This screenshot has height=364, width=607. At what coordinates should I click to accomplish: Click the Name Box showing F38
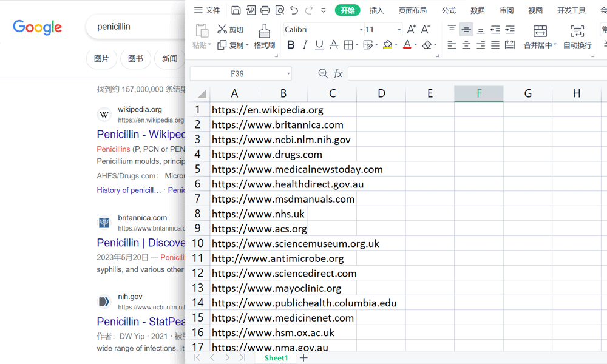tap(237, 73)
